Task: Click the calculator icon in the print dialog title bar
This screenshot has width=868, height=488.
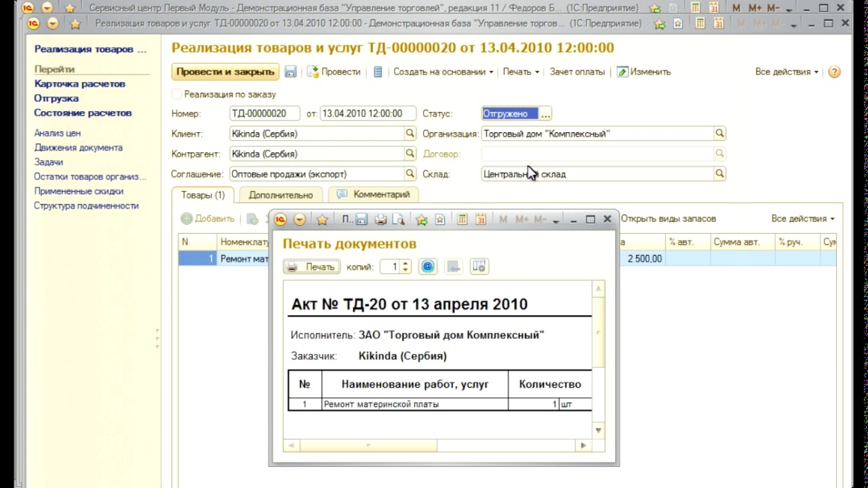Action: click(462, 220)
